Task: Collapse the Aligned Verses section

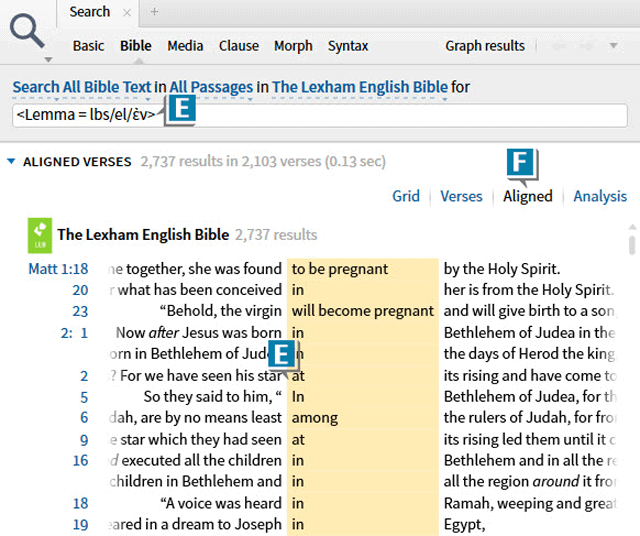Action: (x=11, y=161)
